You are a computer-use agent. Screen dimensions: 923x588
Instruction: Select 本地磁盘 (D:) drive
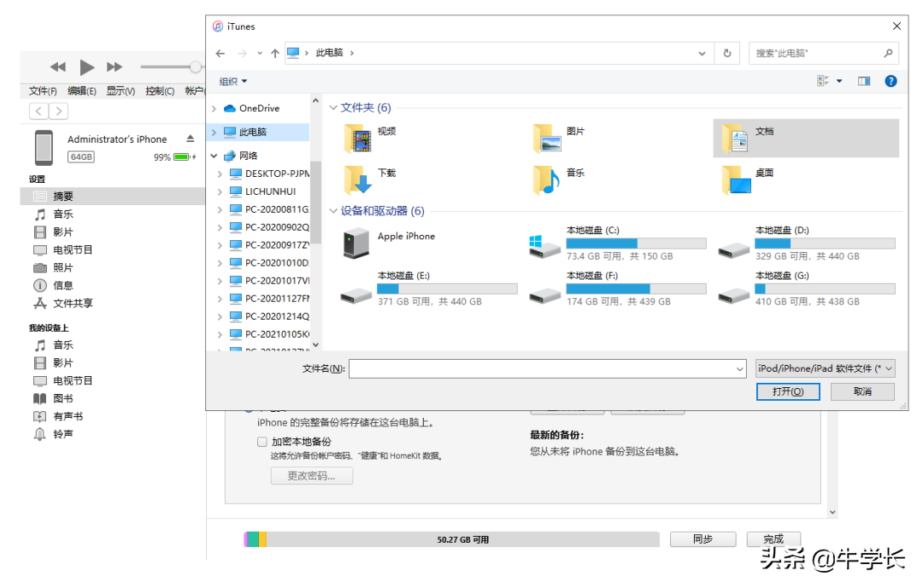tap(807, 243)
